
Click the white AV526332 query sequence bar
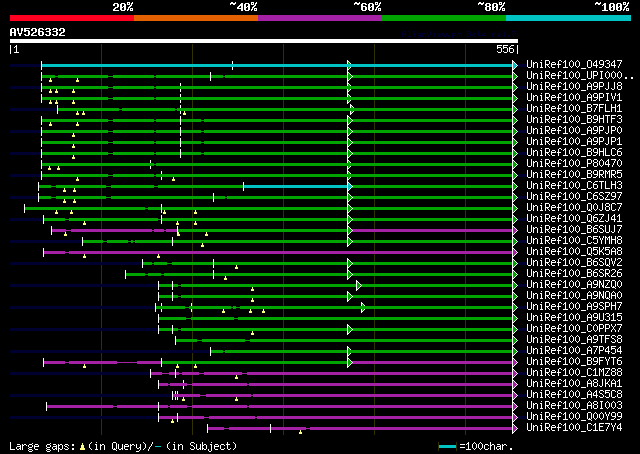(x=264, y=41)
